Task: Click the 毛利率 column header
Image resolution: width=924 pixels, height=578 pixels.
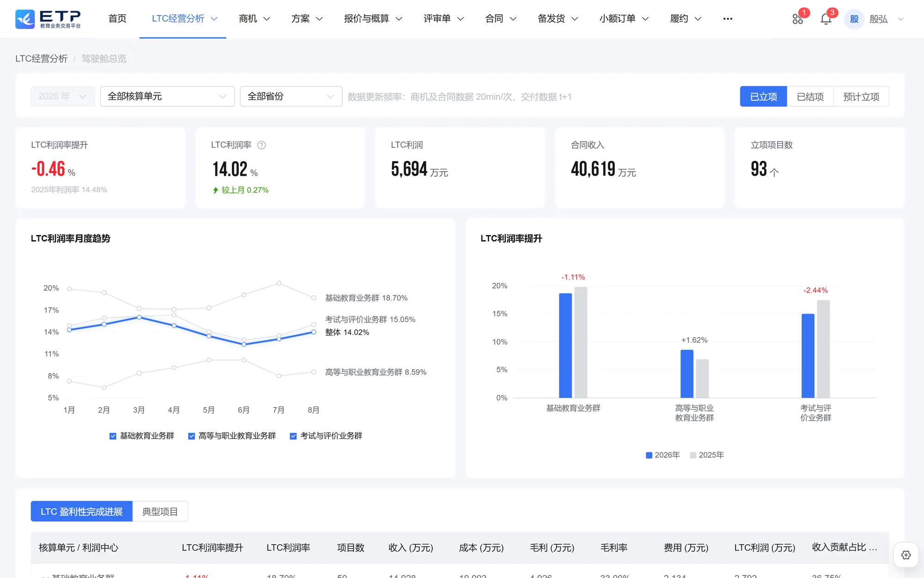Action: tap(614, 548)
